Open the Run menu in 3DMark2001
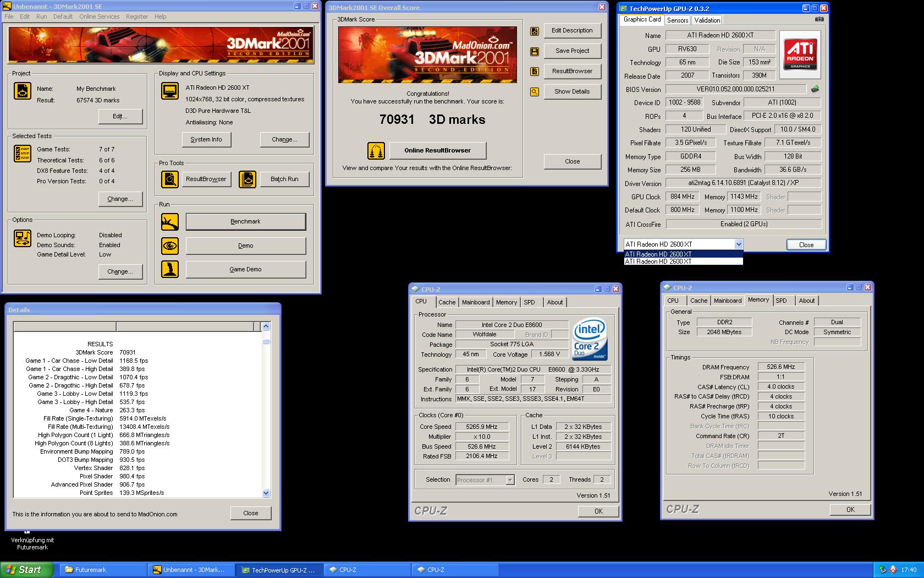The image size is (924, 578). [41, 17]
